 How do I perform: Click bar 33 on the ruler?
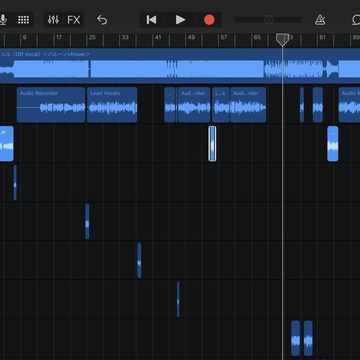(125, 37)
